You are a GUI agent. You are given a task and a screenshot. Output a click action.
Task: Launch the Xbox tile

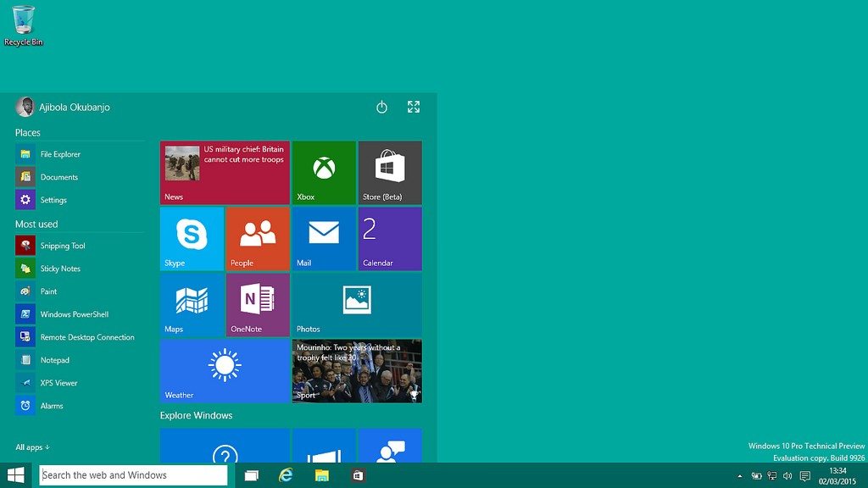point(324,173)
